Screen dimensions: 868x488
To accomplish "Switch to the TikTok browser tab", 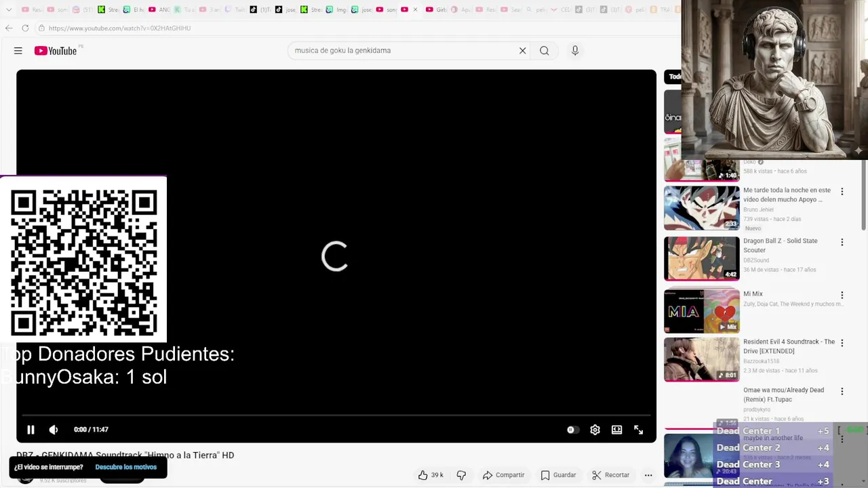I will tap(261, 9).
